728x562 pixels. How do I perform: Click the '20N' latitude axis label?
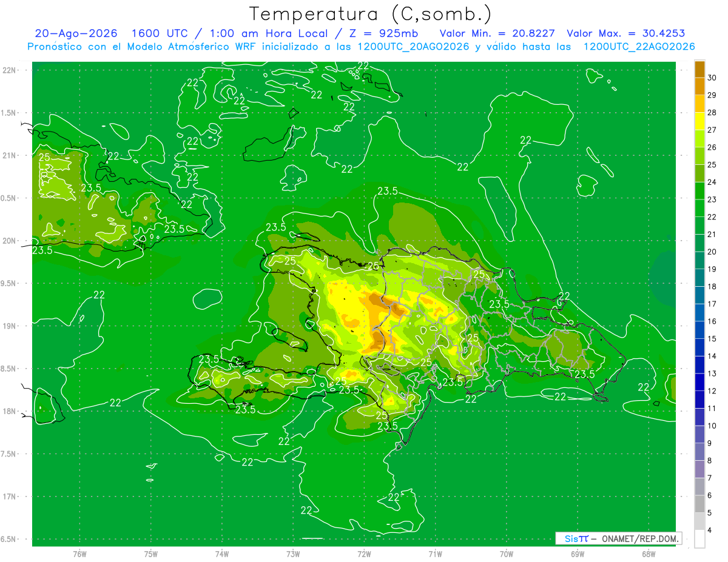pyautogui.click(x=8, y=241)
